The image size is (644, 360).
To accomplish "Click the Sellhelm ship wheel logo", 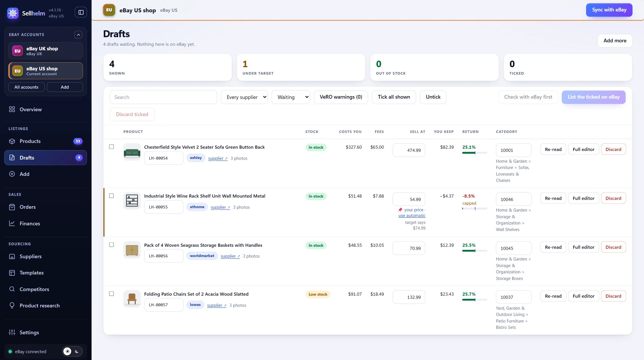I will (x=13, y=13).
